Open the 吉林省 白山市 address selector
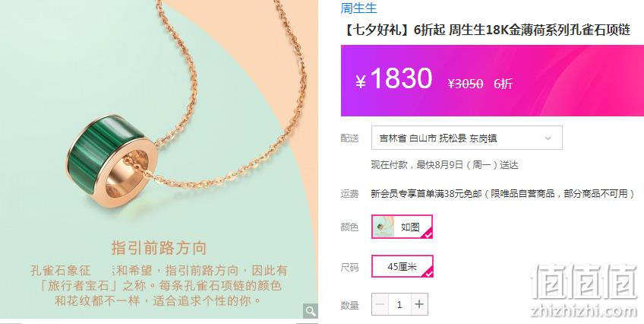644x324 pixels. 466,138
